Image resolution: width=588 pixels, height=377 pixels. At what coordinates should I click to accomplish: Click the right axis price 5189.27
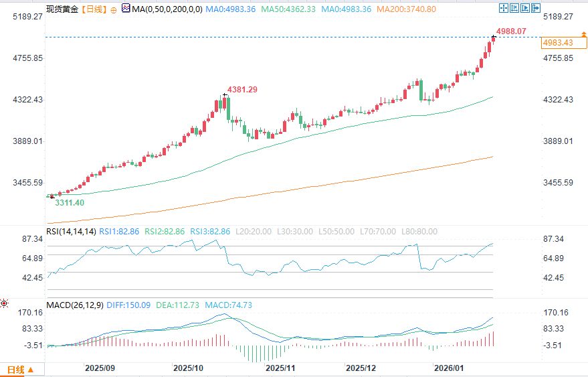558,17
